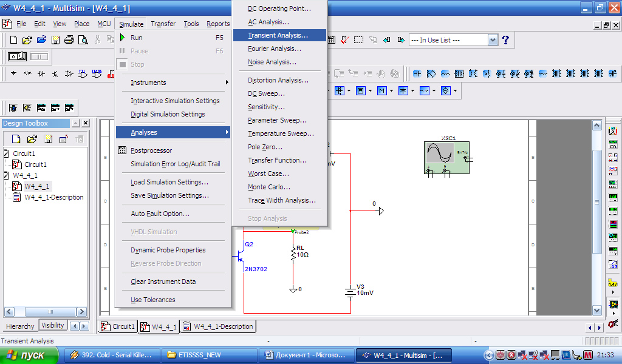The image size is (622, 364).
Task: Click the Save diskette icon
Action: coord(55,40)
